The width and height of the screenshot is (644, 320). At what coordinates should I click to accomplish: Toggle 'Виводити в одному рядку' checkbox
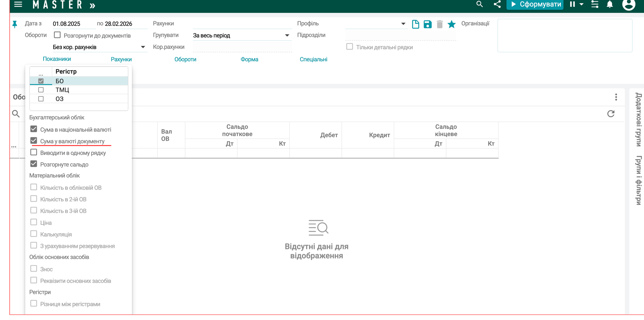tap(34, 152)
